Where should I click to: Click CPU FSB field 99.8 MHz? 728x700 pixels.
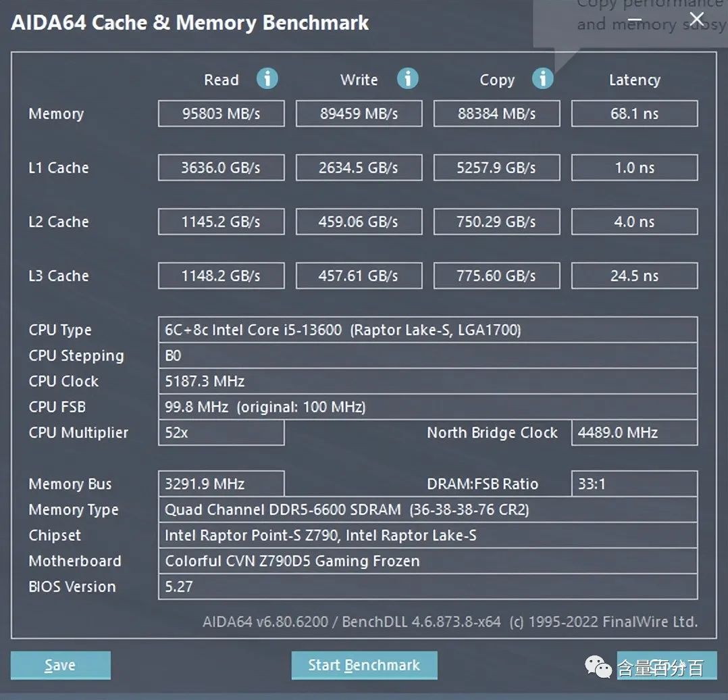coord(428,407)
